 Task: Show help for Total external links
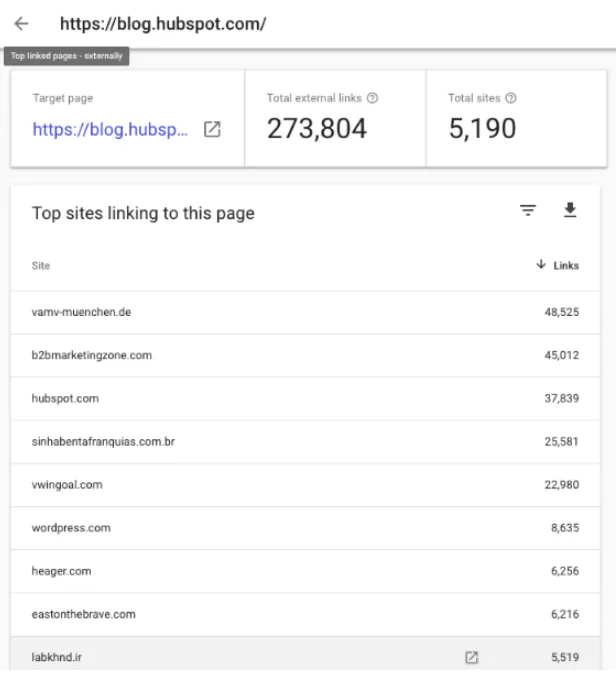[372, 98]
